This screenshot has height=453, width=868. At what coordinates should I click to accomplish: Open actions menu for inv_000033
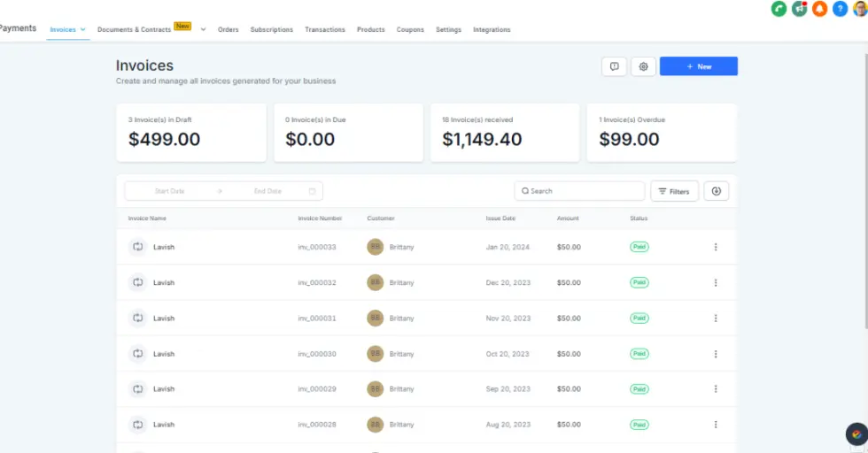pyautogui.click(x=716, y=247)
